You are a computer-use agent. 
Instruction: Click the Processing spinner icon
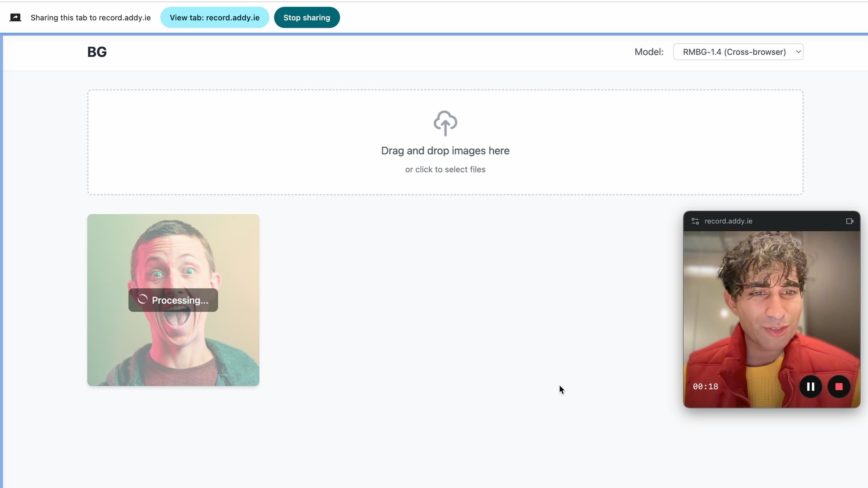[x=142, y=299]
